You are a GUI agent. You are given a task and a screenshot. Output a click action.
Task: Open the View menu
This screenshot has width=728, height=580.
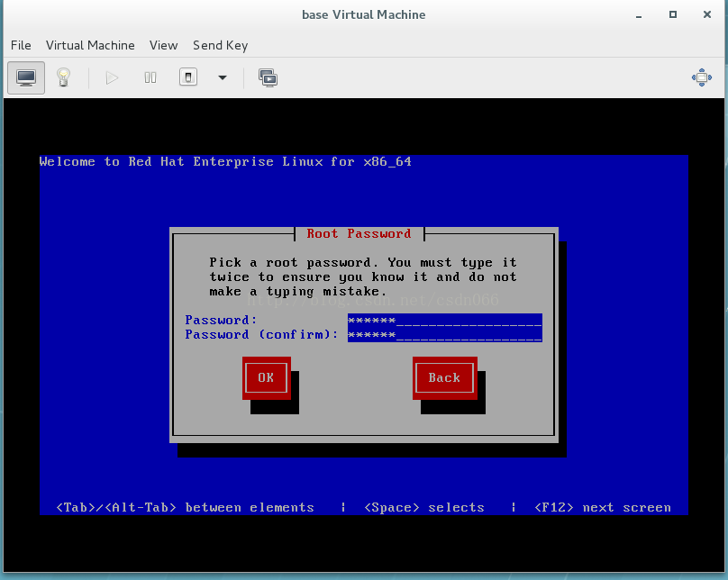click(x=163, y=45)
